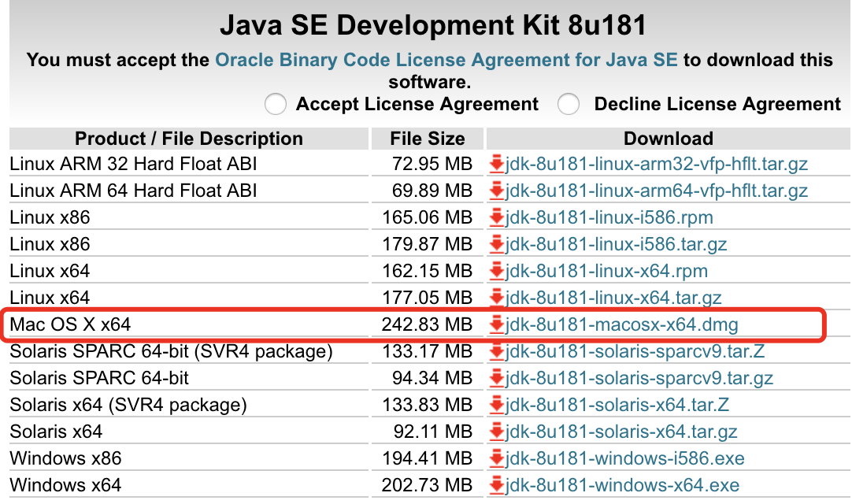This screenshot has width=852, height=504.
Task: Download jdk-8u181-macosx-x64.dmg file link
Action: pos(621,324)
